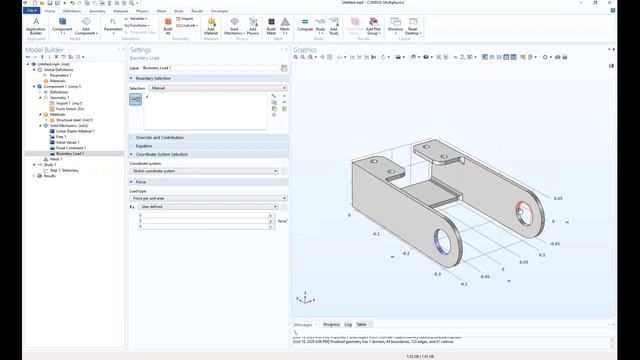Viewport: 640px width, 360px height.
Task: Click the go to source icon beside Label
Action: click(x=284, y=68)
